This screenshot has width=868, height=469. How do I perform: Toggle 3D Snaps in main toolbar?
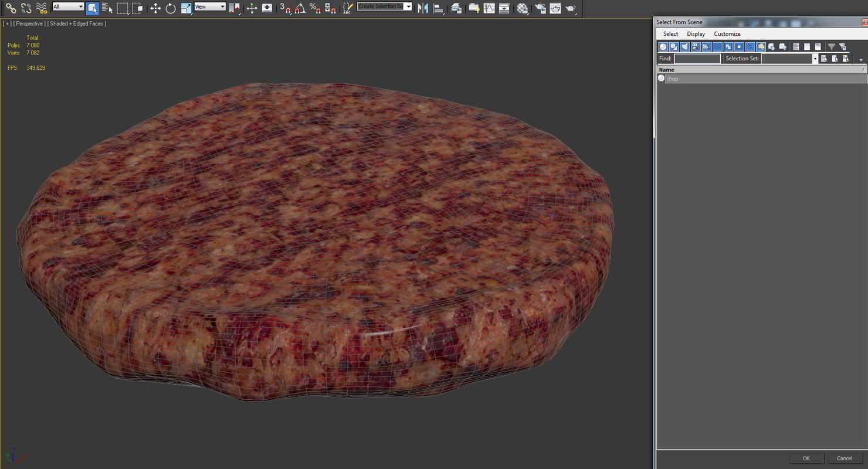pos(285,8)
